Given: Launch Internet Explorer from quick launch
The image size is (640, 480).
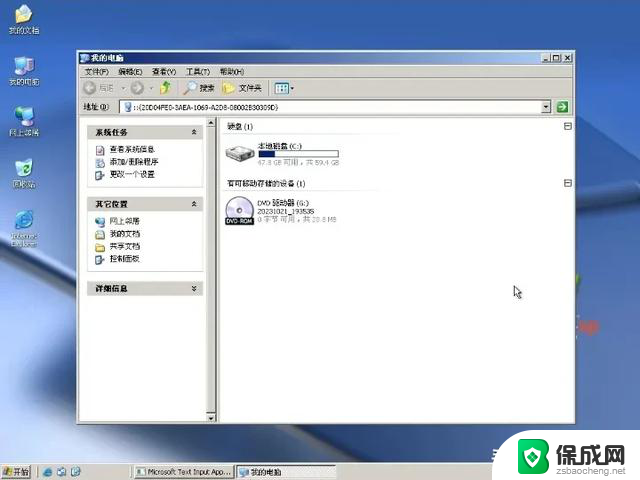Looking at the screenshot, I should [47, 472].
